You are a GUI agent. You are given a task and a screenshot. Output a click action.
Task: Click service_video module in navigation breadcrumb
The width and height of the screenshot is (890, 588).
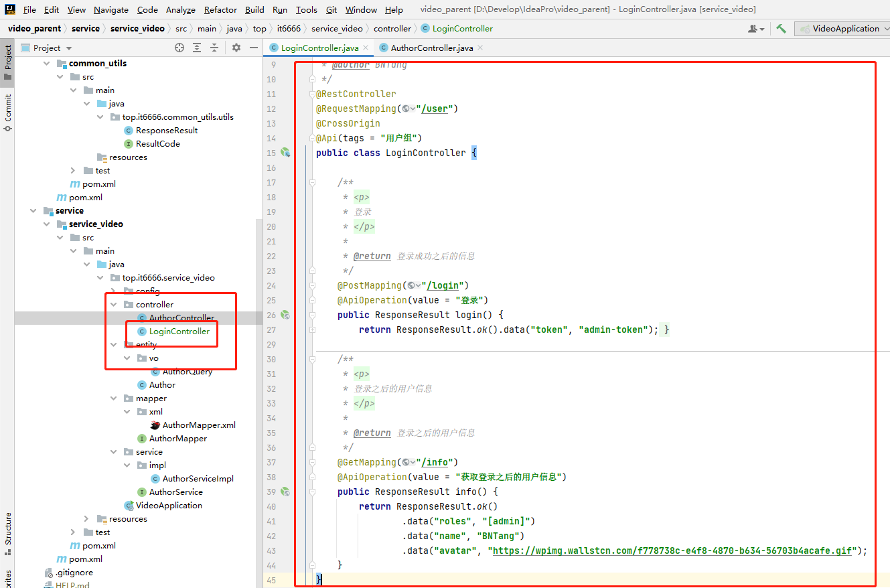tap(137, 28)
